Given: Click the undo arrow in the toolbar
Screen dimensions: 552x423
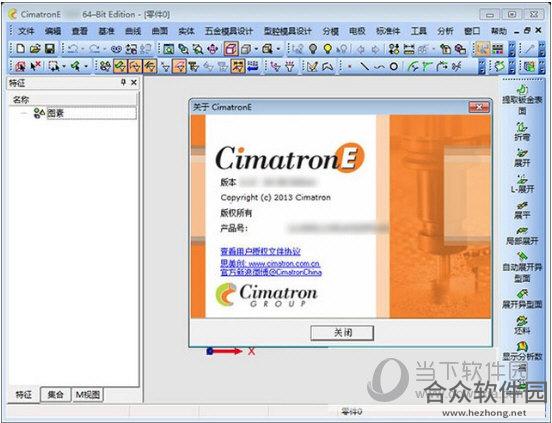Looking at the screenshot, I should 73,49.
